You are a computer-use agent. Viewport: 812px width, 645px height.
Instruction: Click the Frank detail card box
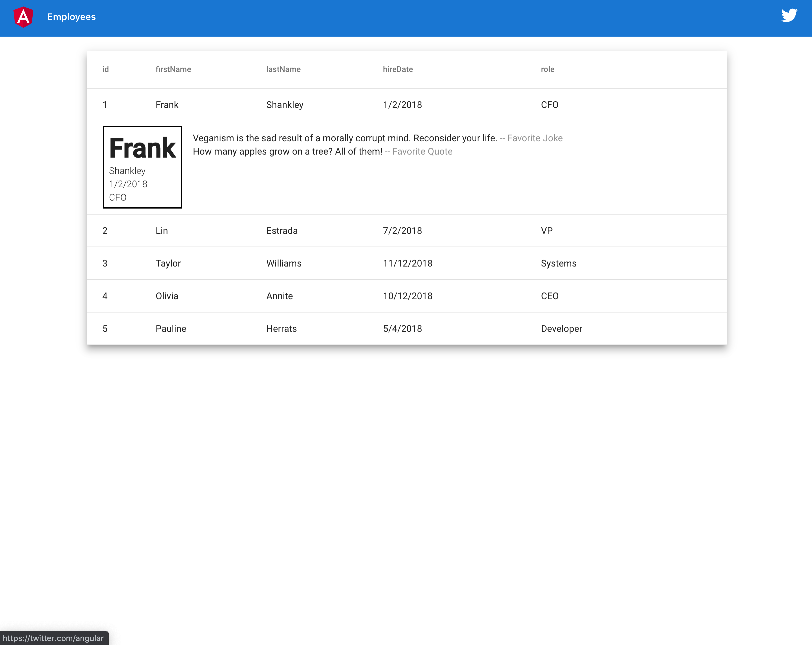click(x=142, y=167)
